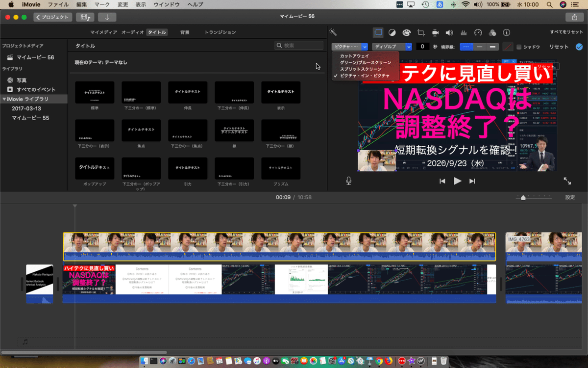Select the video overlay settings icon
The image size is (588, 368).
tap(378, 32)
